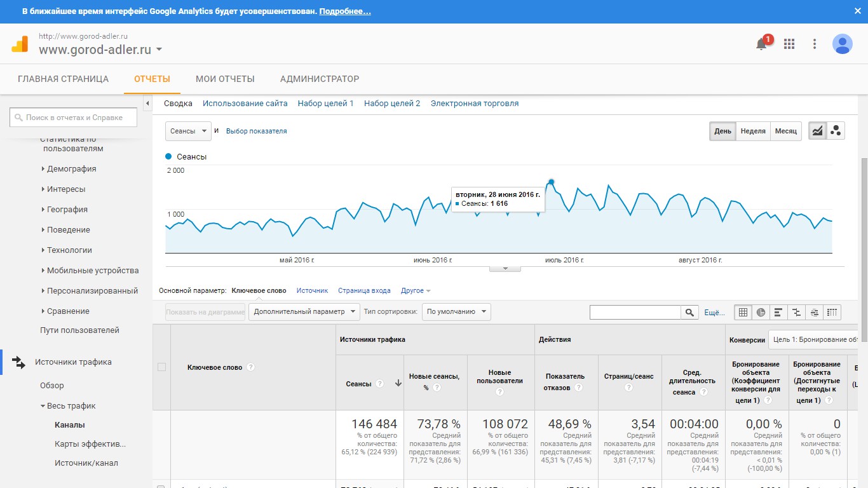Screen dimensions: 868x488
Task: Open the Сеансы metric dropdown
Action: 188,131
